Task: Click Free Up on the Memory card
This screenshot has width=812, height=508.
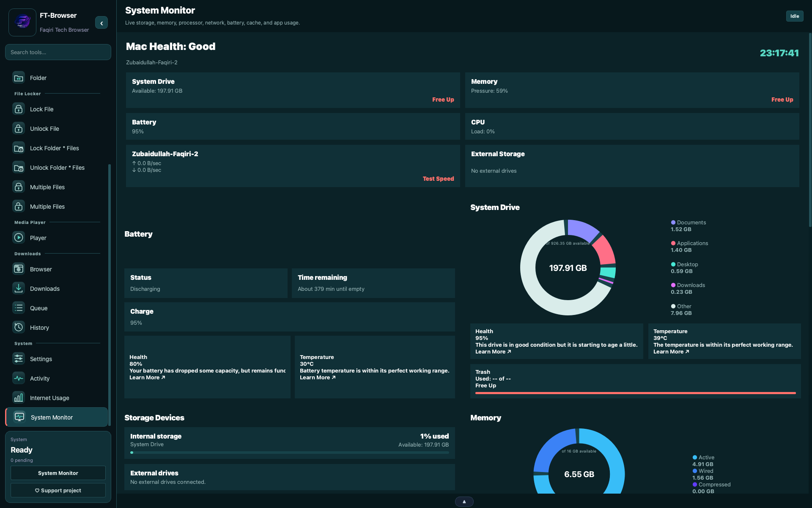Action: 782,99
